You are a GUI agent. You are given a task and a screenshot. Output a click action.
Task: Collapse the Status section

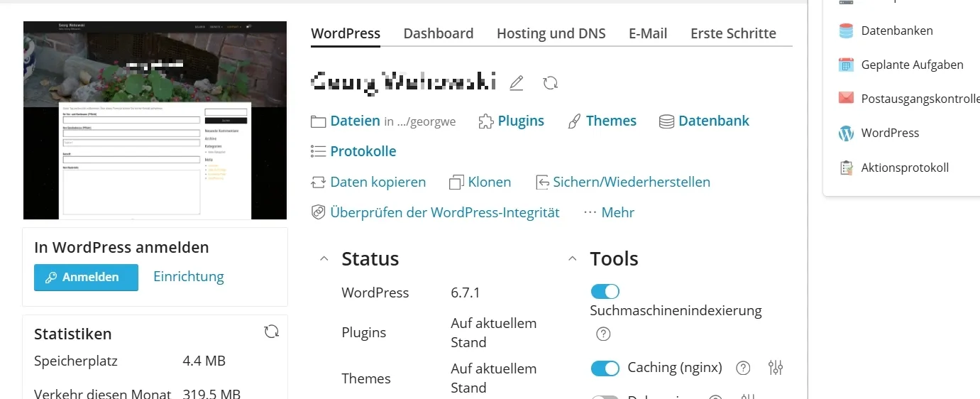324,259
